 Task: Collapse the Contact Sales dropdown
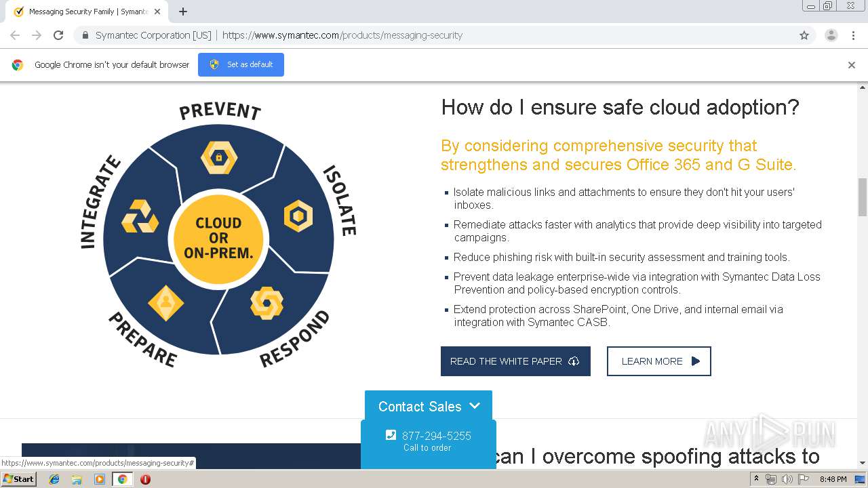click(x=429, y=406)
